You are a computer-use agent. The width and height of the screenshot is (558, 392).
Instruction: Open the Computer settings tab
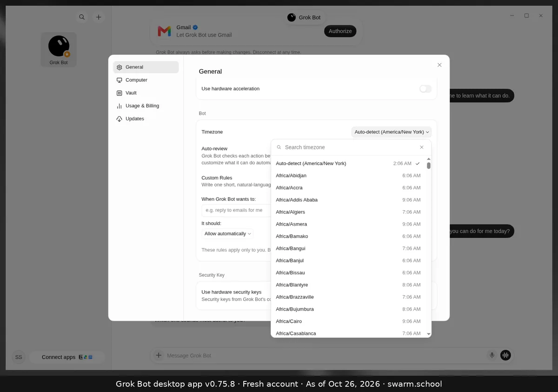(146, 80)
